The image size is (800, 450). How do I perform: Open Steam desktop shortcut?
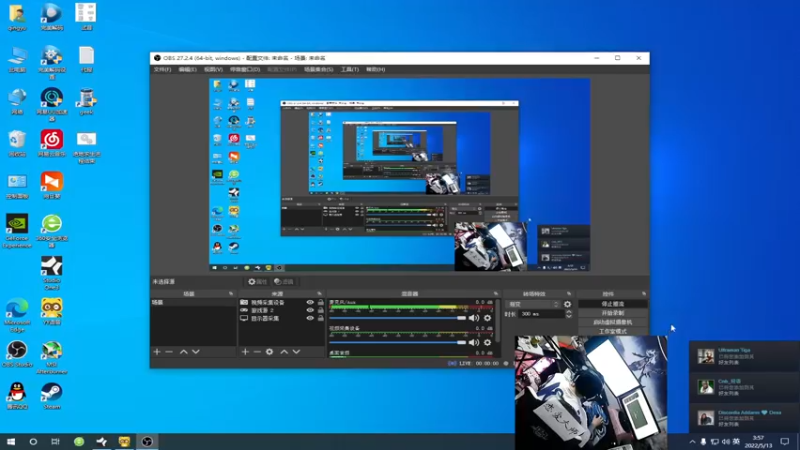click(52, 396)
